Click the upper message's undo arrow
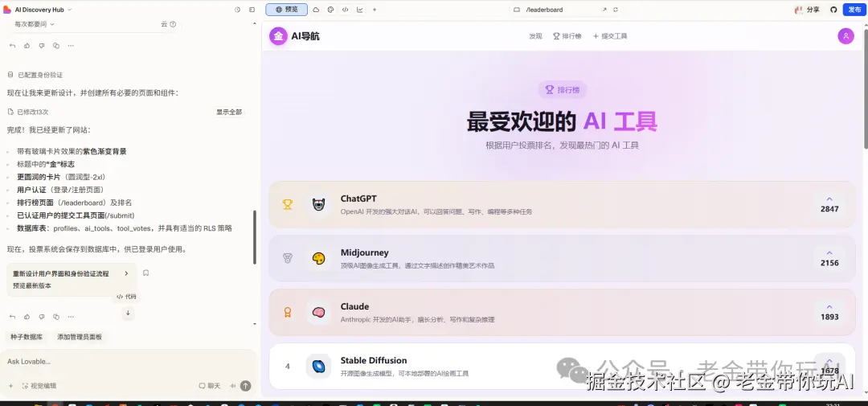This screenshot has height=406, width=868. [12, 45]
